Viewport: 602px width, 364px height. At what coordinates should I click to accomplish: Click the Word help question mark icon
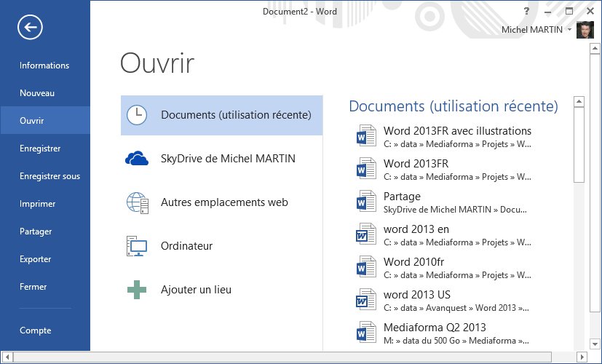(x=526, y=12)
